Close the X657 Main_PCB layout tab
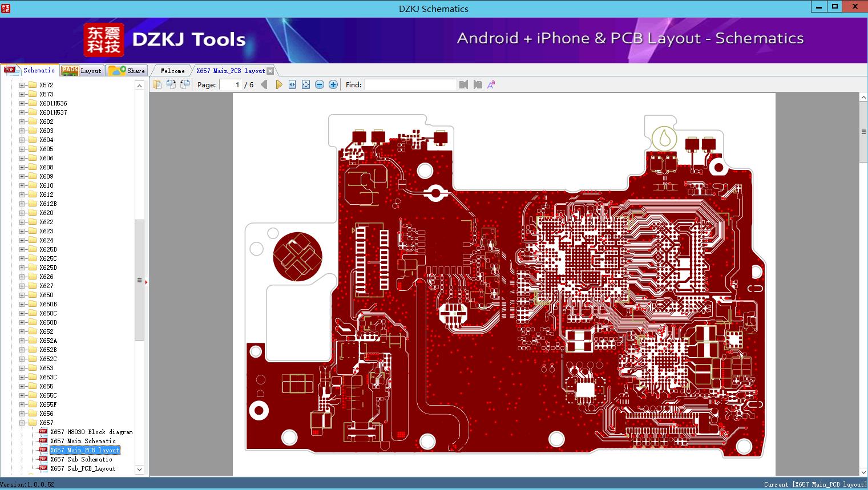This screenshot has height=490, width=868. (x=269, y=71)
